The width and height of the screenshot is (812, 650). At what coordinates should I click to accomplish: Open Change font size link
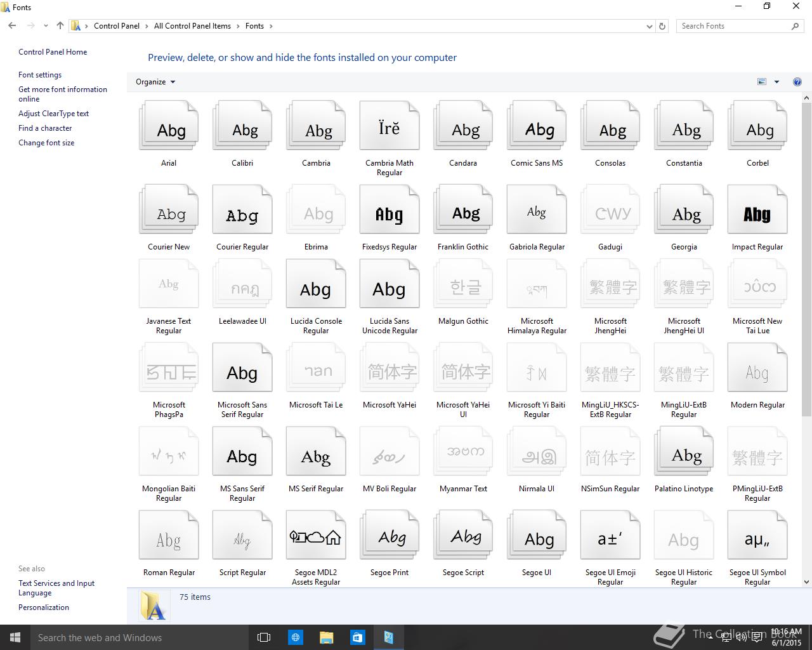pyautogui.click(x=46, y=143)
